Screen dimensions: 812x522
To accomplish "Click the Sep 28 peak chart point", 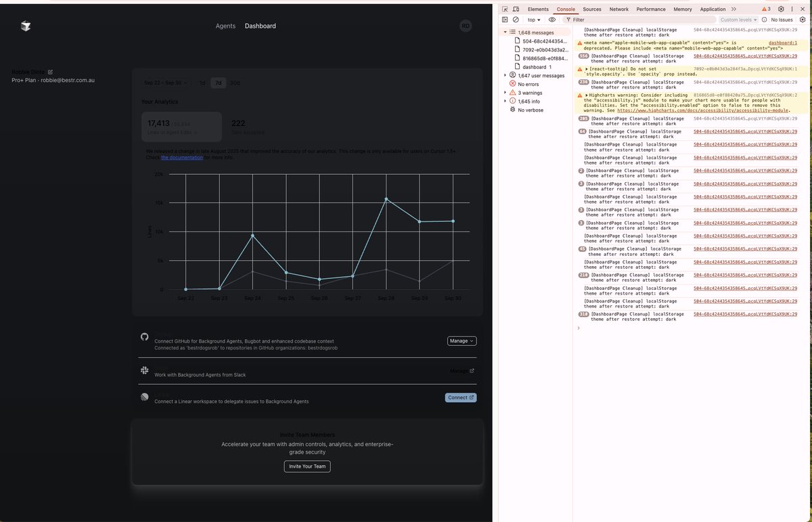I will 386,199.
